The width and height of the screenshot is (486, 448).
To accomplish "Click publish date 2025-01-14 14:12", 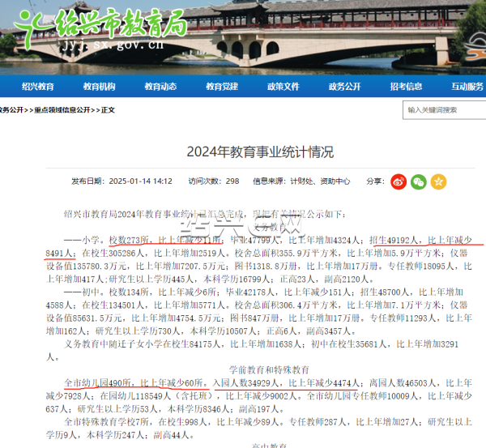I will click(x=140, y=181).
